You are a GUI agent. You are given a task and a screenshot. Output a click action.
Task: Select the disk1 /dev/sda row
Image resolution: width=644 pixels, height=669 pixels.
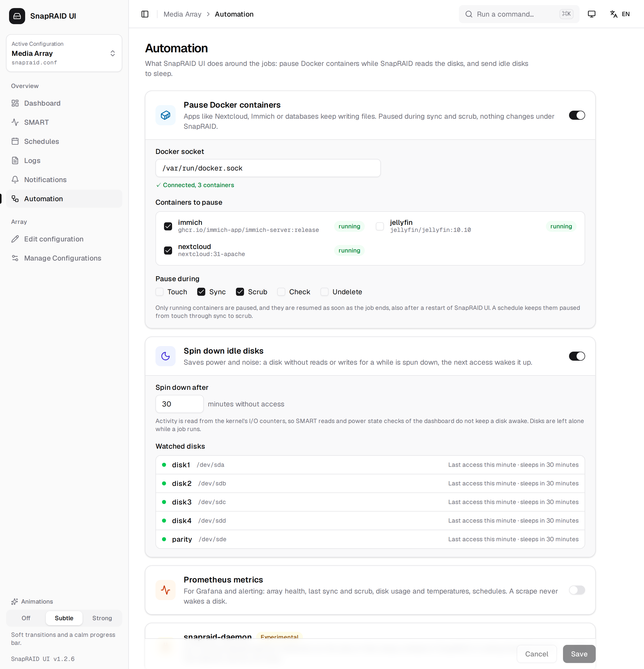(x=370, y=465)
